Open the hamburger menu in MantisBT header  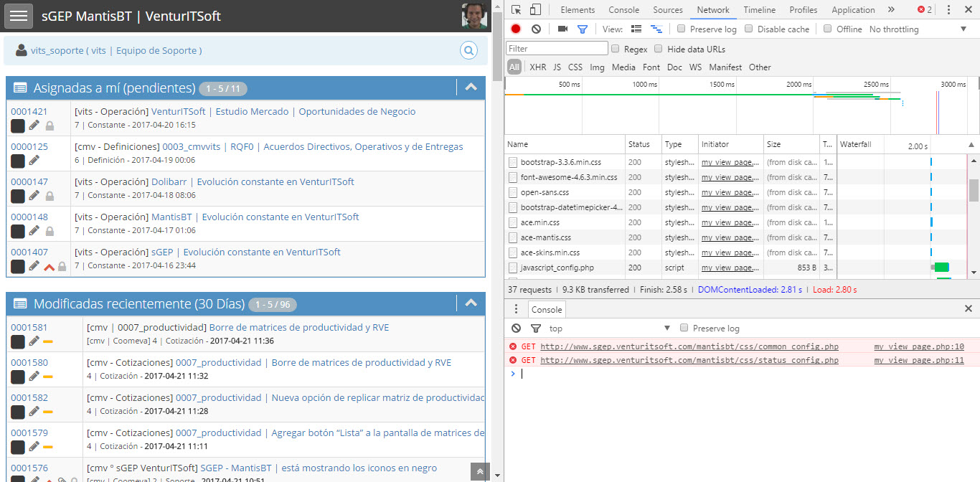(19, 16)
